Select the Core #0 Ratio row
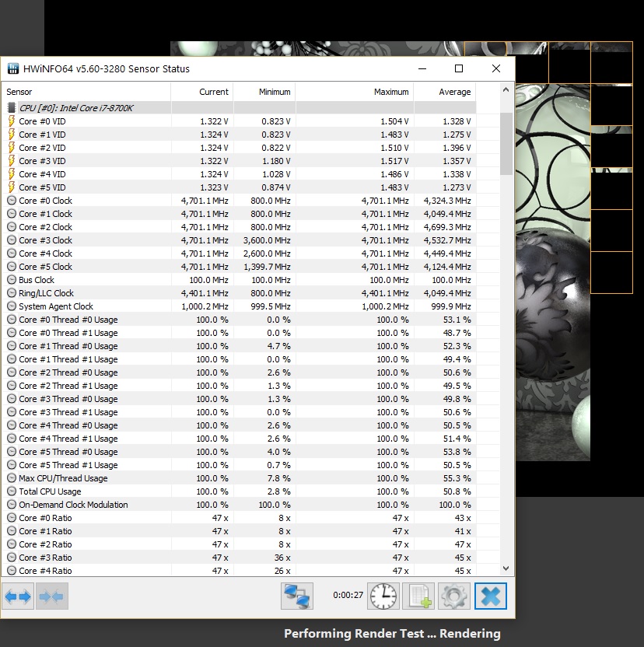This screenshot has height=647, width=644. tap(239, 518)
